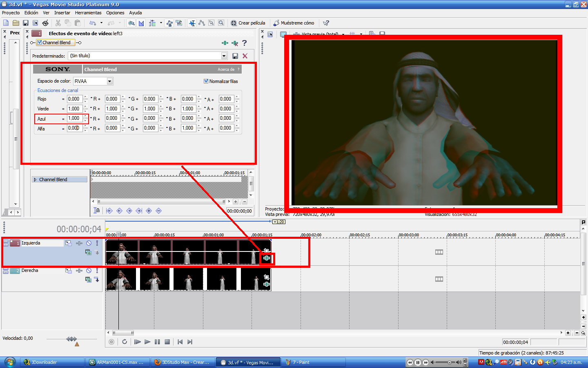Viewport: 588px width, 368px height.
Task: Open the Herramientas menu
Action: [x=88, y=13]
